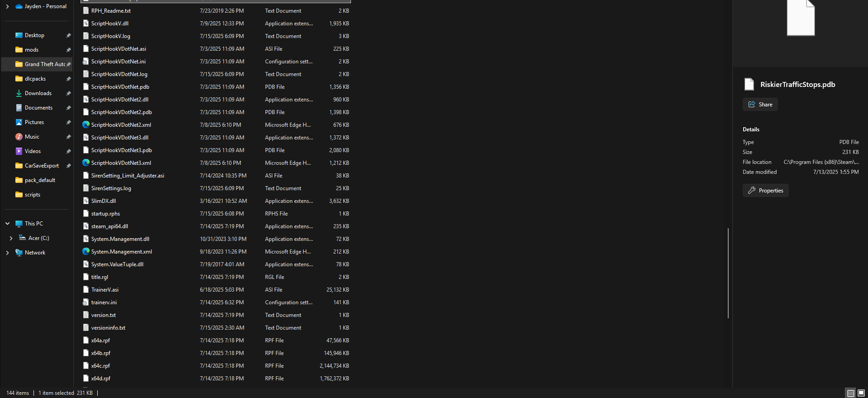Click the Share button in details pane
This screenshot has width=868, height=398.
[760, 105]
